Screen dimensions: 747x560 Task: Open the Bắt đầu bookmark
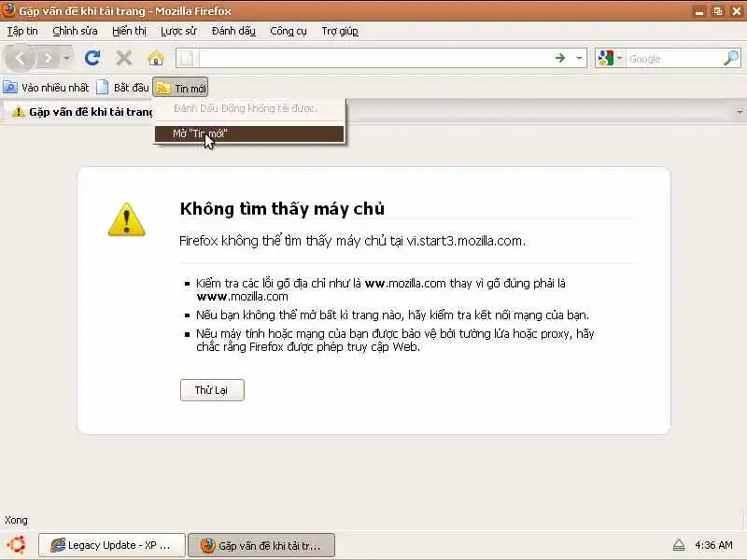click(x=123, y=88)
